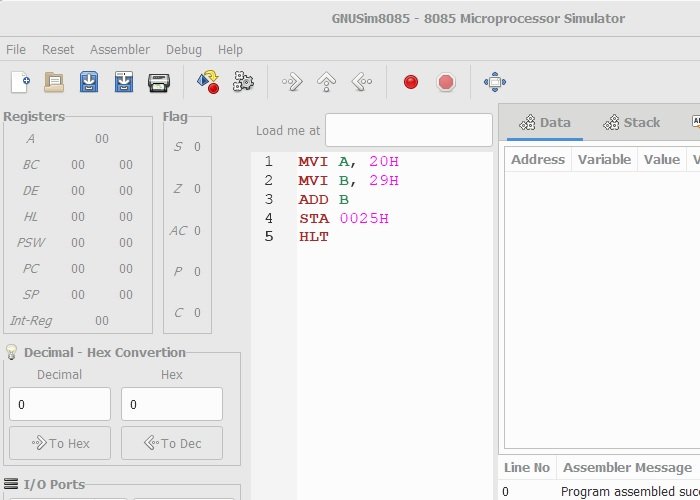Click the Hex input field
This screenshot has height=500, width=700.
coord(172,404)
